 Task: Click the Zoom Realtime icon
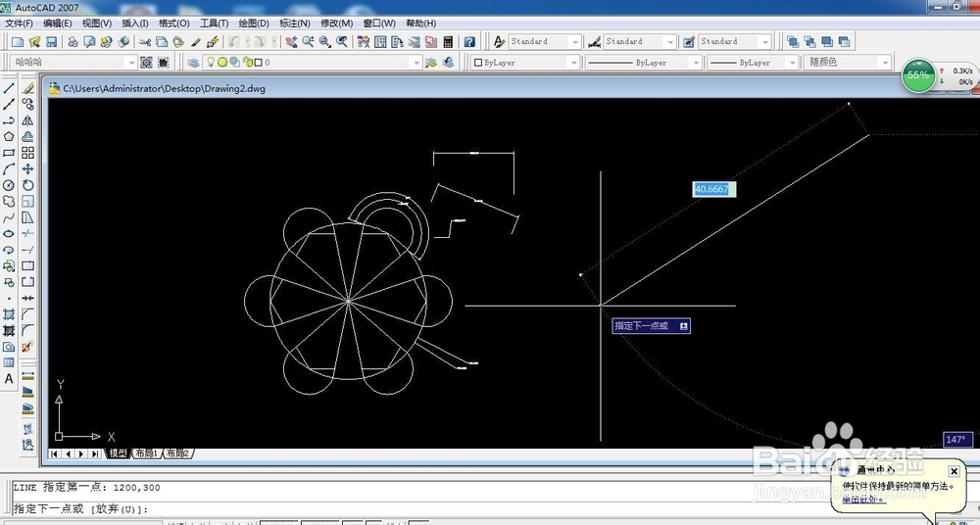point(308,42)
